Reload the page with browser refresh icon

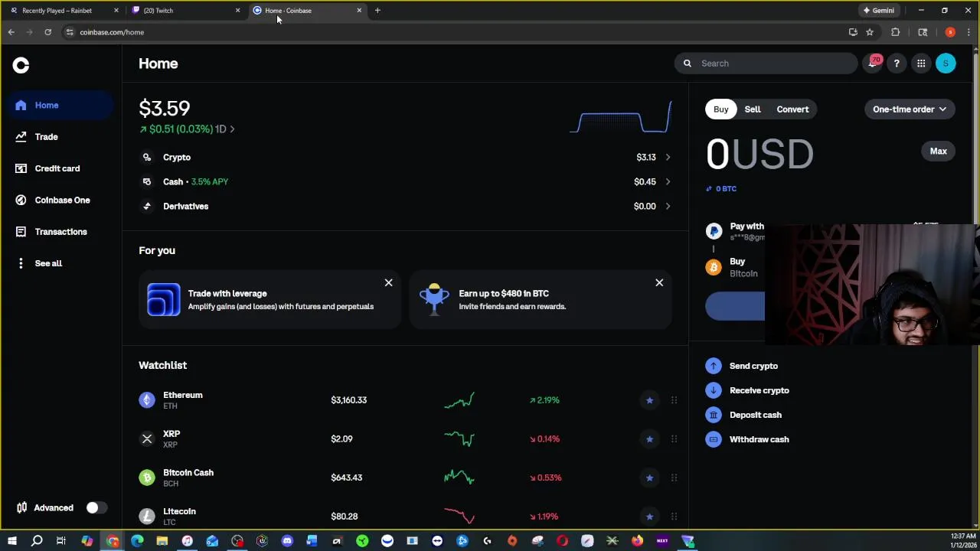pos(47,32)
